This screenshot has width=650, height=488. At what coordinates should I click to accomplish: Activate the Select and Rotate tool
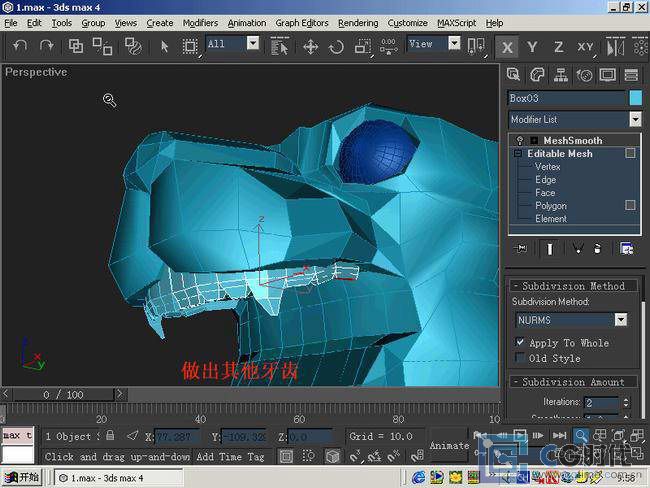tap(336, 46)
